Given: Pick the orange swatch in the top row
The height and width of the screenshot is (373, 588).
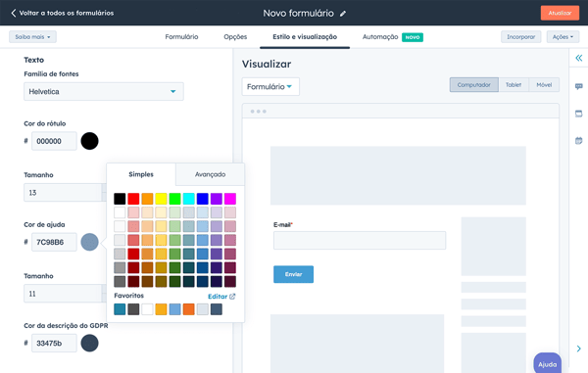Looking at the screenshot, I should pyautogui.click(x=147, y=199).
